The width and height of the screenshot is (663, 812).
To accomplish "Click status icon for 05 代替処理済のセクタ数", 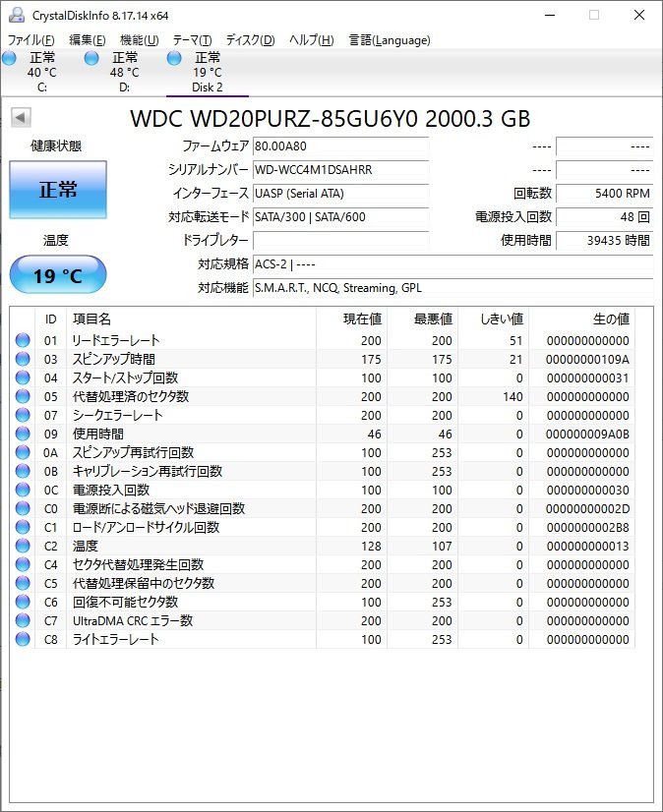I will tap(23, 396).
